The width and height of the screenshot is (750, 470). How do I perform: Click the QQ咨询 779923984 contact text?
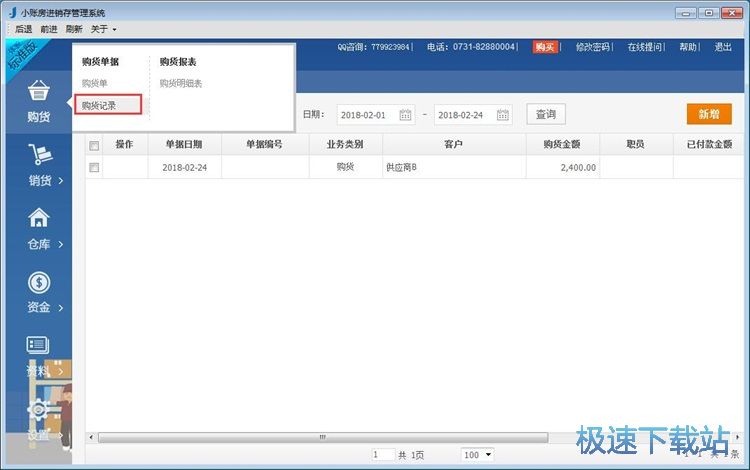pyautogui.click(x=374, y=47)
